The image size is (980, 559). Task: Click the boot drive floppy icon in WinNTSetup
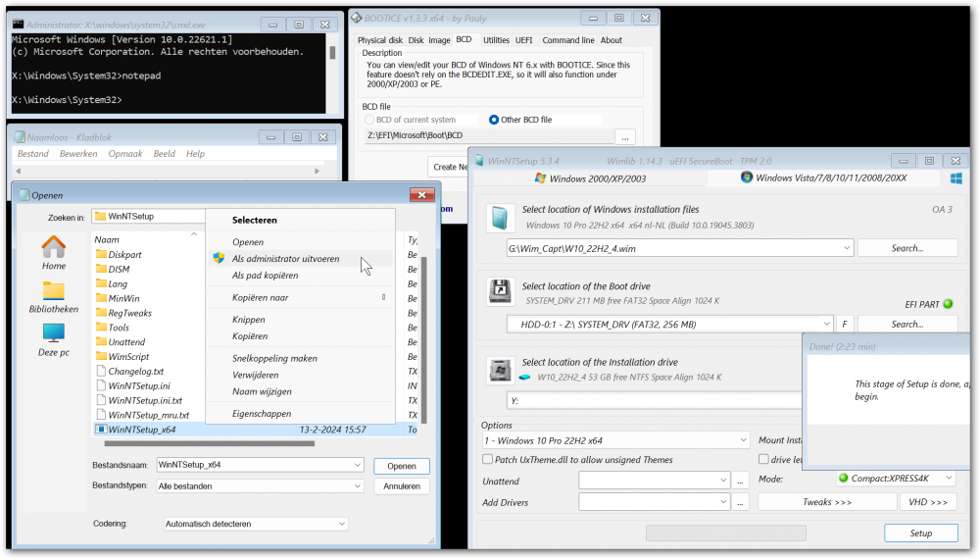pos(500,292)
